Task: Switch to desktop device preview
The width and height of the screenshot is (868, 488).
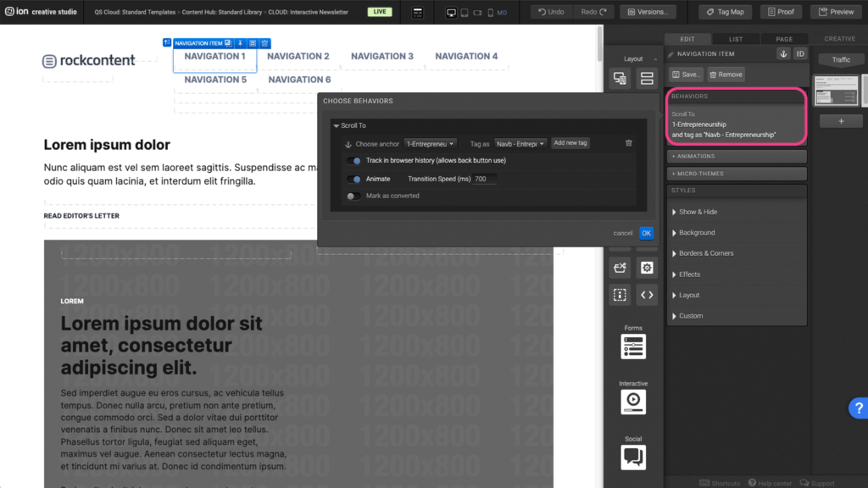Action: [x=451, y=12]
